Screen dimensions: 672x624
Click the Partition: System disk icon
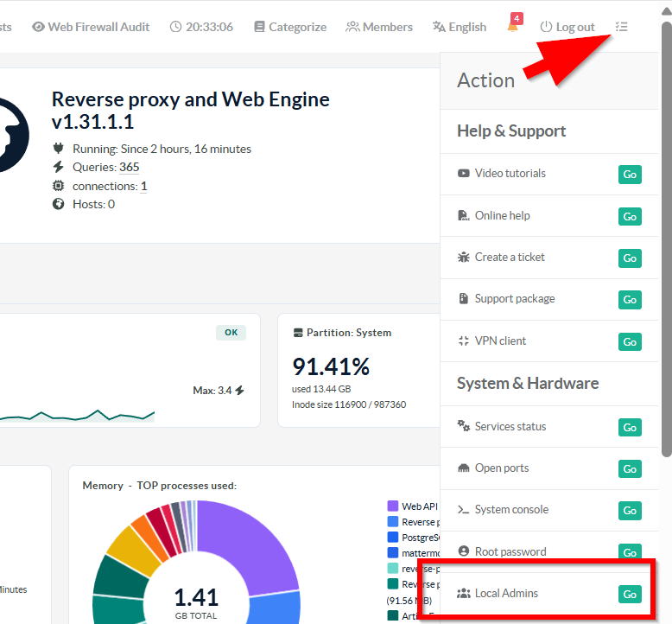[x=298, y=333]
